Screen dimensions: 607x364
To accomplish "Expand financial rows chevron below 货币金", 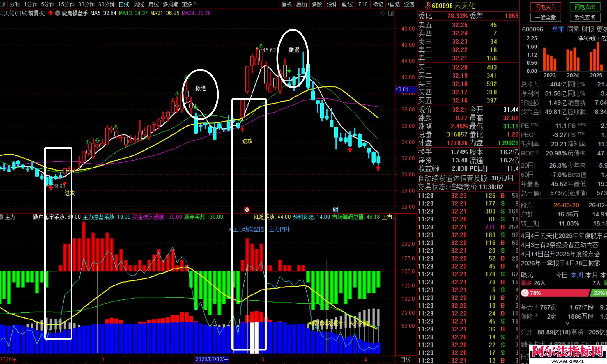I will 567,119.
